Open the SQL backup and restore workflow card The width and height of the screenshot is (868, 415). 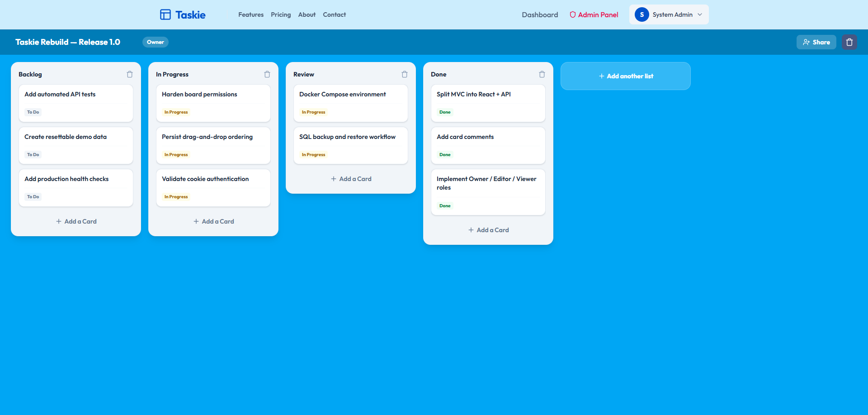(x=351, y=145)
